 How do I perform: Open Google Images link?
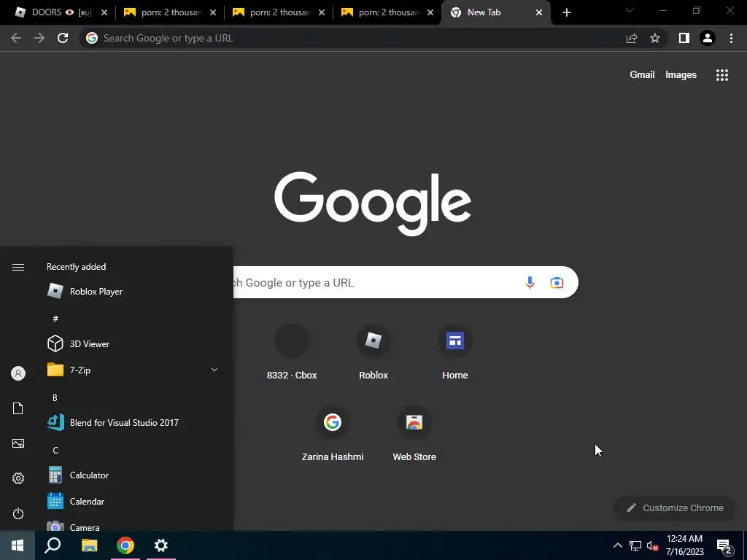(x=681, y=75)
